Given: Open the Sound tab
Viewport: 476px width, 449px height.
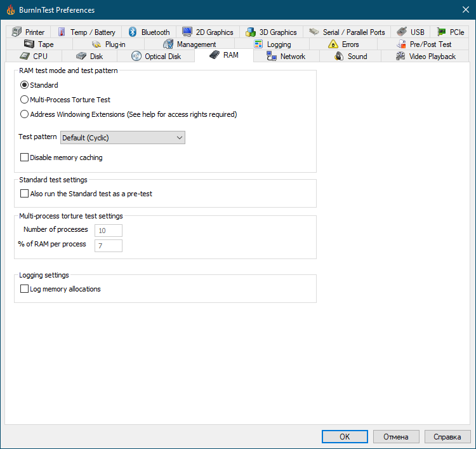Looking at the screenshot, I should pos(350,57).
